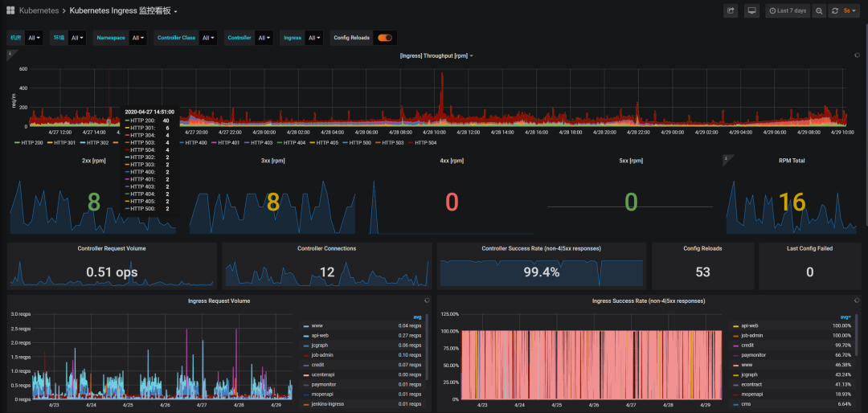Open the Controller Success Rate panel title
868x413 pixels.
(x=542, y=248)
